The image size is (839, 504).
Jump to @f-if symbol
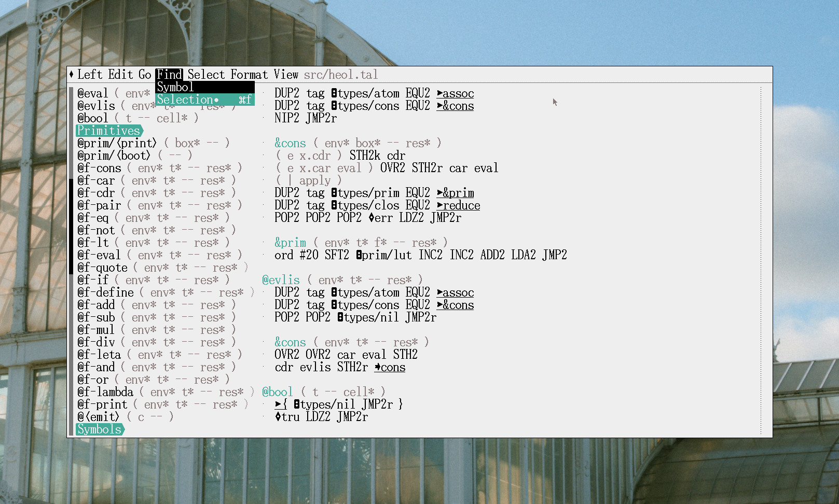(93, 280)
